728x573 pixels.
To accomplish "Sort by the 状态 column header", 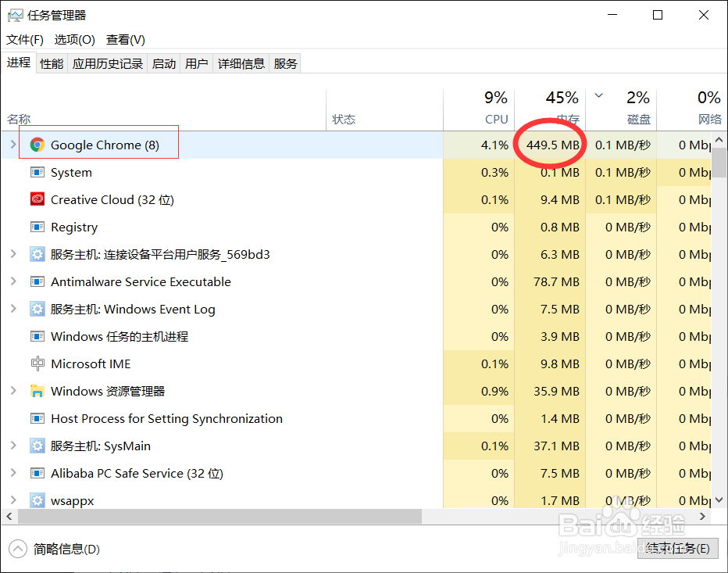I will [385, 110].
